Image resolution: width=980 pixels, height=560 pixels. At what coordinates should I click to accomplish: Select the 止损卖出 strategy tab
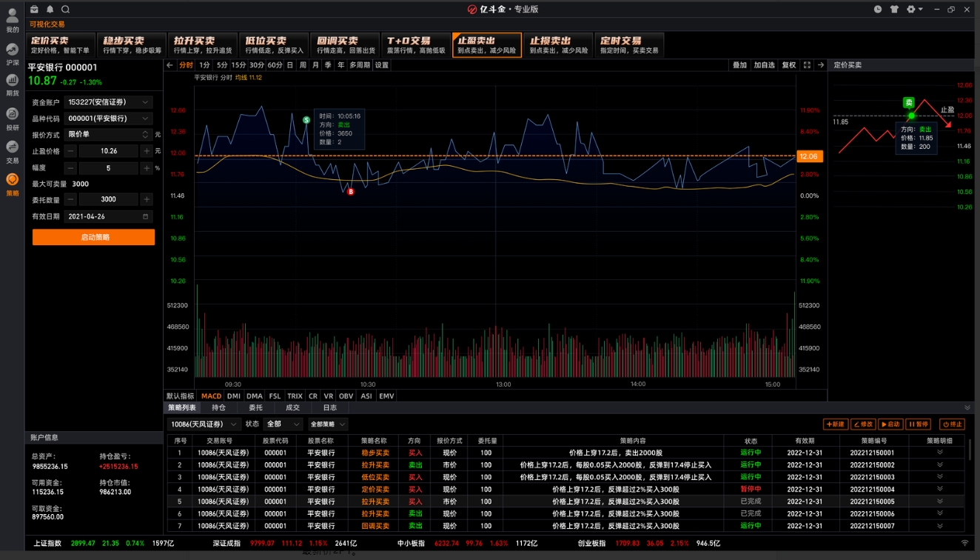[x=558, y=45]
